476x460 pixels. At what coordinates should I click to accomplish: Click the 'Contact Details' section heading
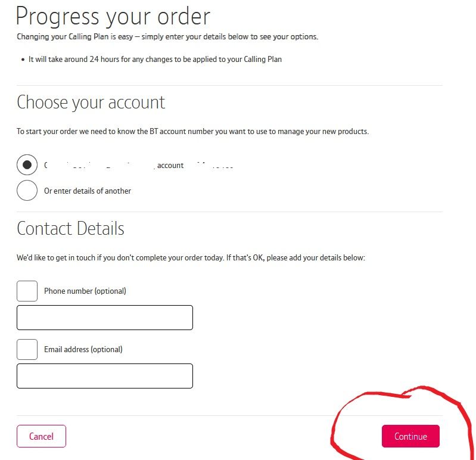[70, 229]
